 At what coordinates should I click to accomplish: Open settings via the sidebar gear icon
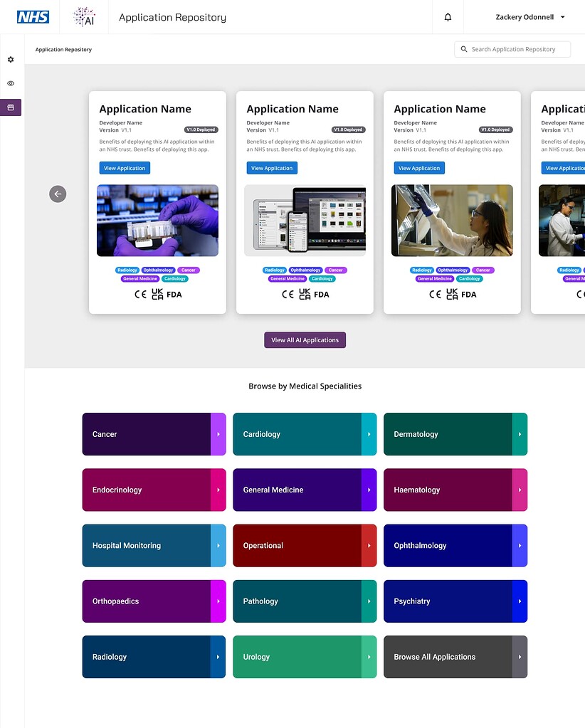click(x=11, y=60)
